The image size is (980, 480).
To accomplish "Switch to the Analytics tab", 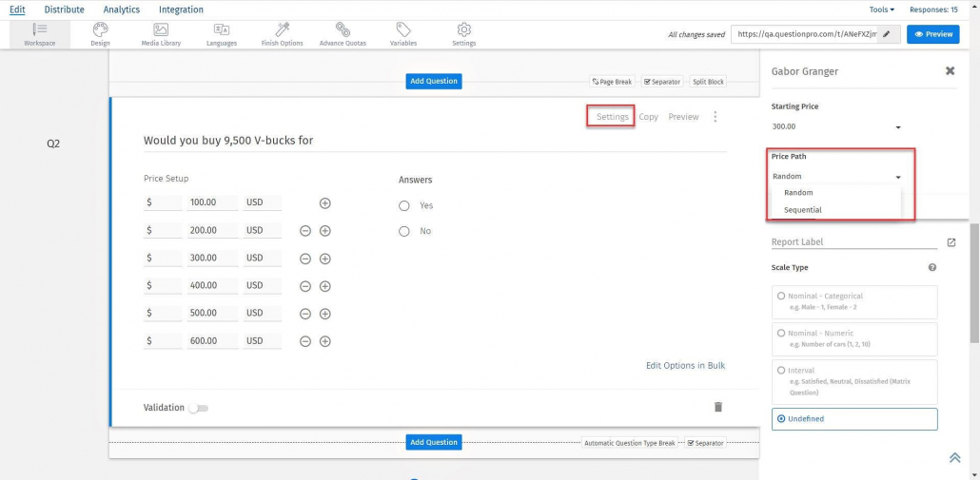I will (121, 10).
